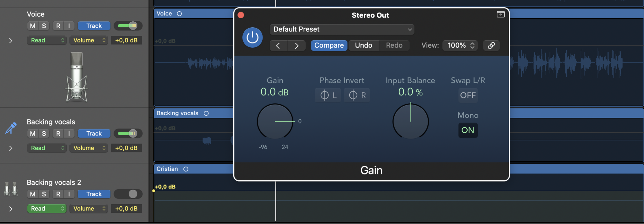Invert phase of the right channel

click(357, 95)
